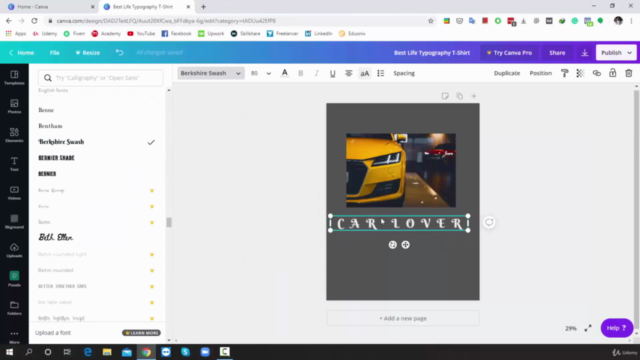Viewport: 640px width, 360px height.
Task: Add notes to the page
Action: coord(445,96)
